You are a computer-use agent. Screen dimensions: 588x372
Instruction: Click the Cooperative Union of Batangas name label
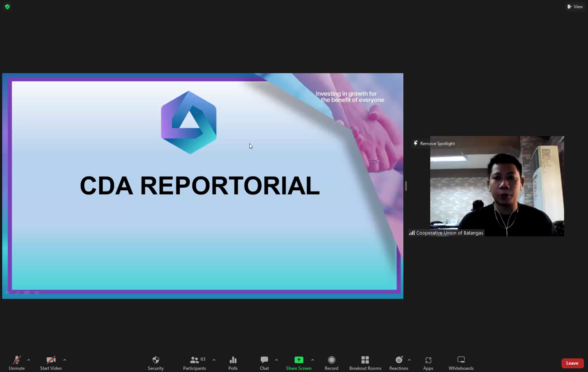pos(446,233)
